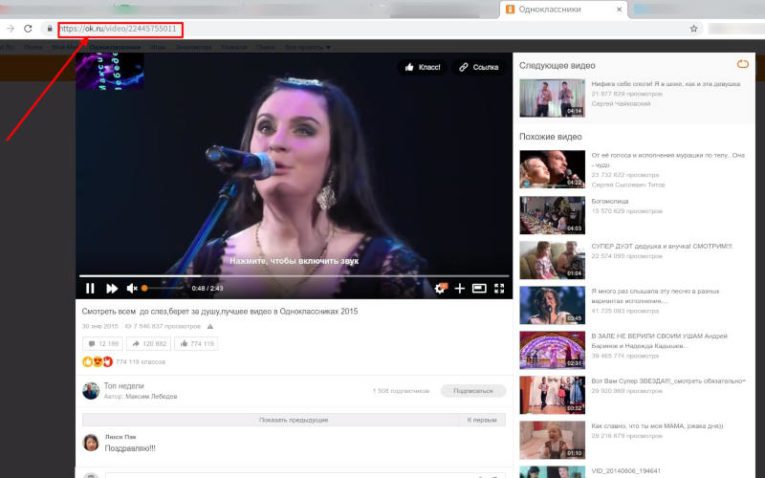Open the VID_20140806_194641 video title
Image resolution: width=765 pixels, height=478 pixels.
[x=626, y=471]
